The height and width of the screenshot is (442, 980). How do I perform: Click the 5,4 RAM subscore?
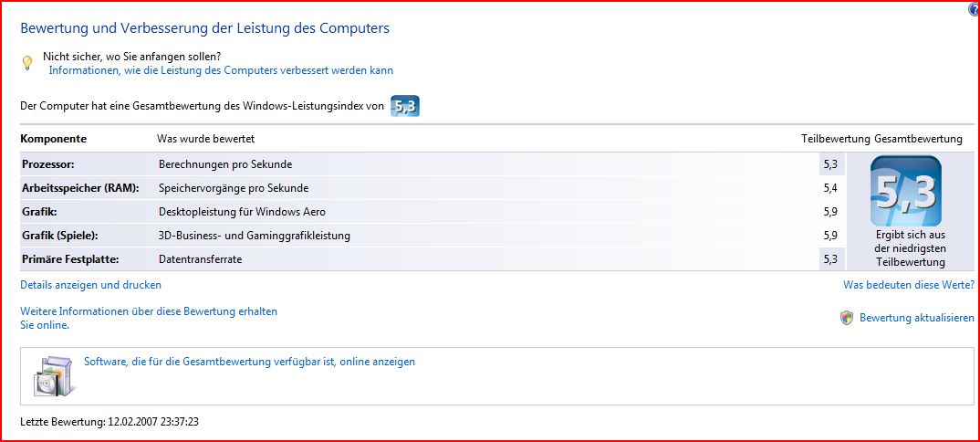click(830, 188)
